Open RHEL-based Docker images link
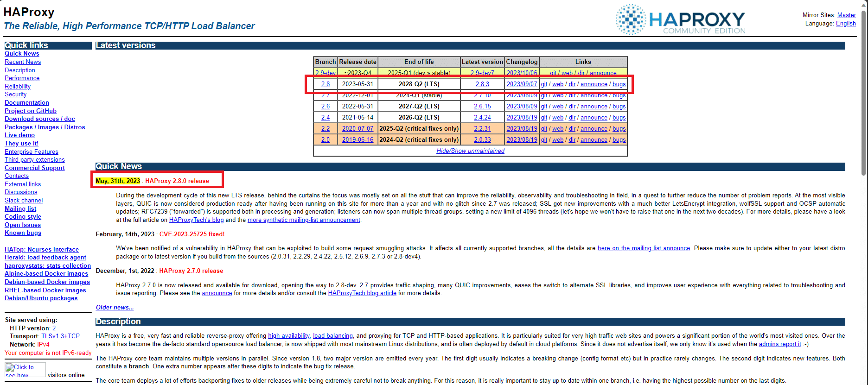The image size is (868, 385). [45, 290]
